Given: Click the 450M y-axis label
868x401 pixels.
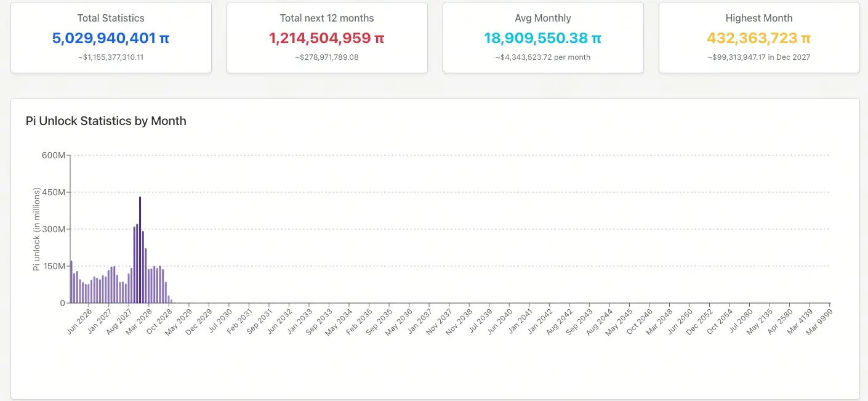Looking at the screenshot, I should click(x=52, y=192).
